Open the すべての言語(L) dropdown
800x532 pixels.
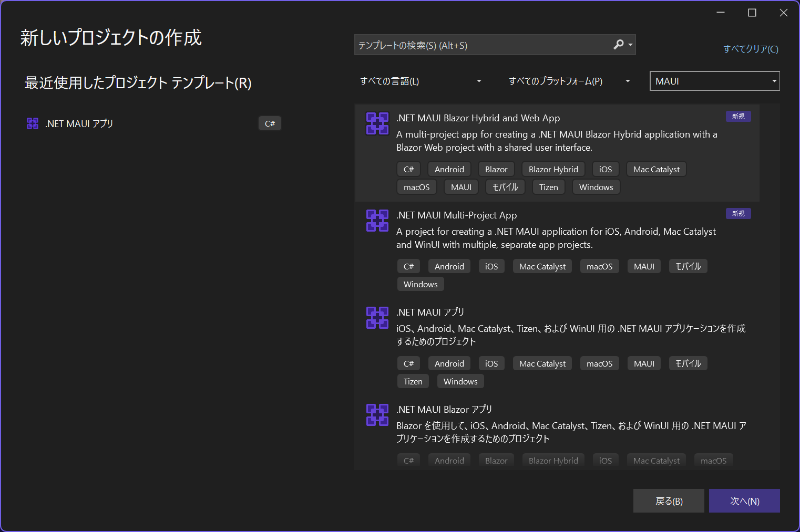click(420, 81)
